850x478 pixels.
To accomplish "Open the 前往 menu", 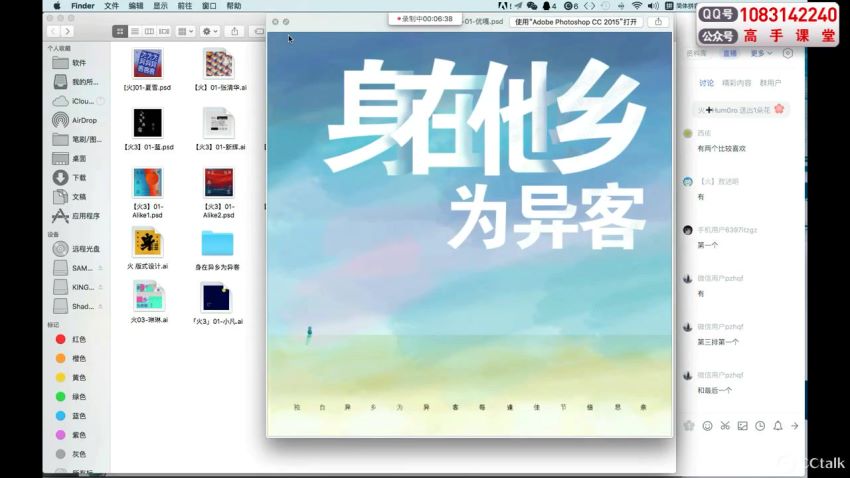I will click(184, 5).
